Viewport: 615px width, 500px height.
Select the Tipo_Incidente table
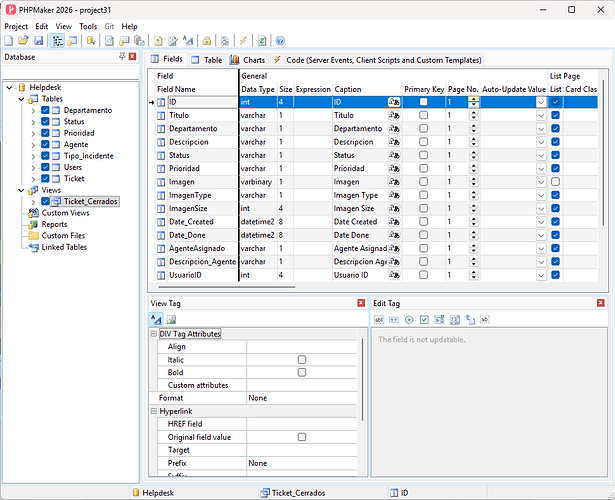coord(89,156)
